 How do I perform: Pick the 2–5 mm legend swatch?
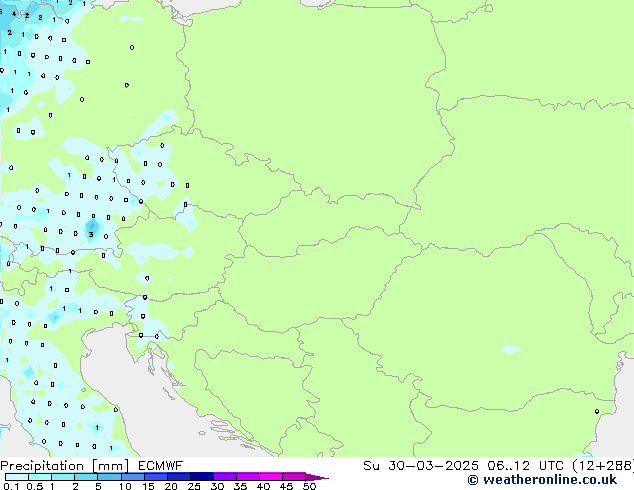(x=86, y=477)
